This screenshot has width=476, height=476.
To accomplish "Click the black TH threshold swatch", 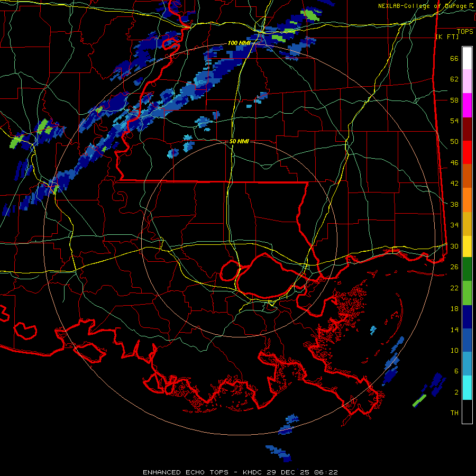I will (x=467, y=411).
